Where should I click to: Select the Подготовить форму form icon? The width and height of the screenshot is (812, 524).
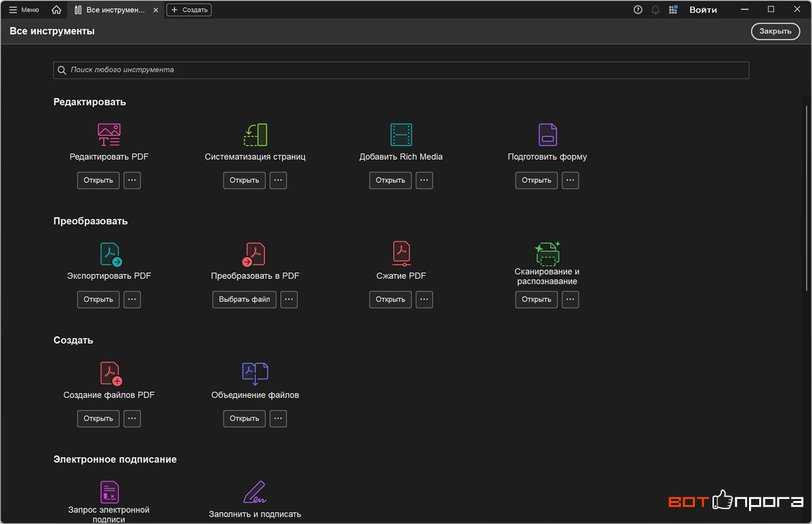pos(547,135)
